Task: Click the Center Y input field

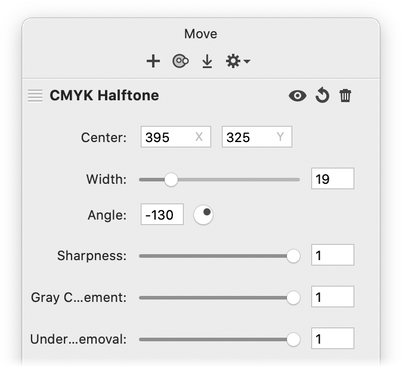Action: [x=257, y=137]
